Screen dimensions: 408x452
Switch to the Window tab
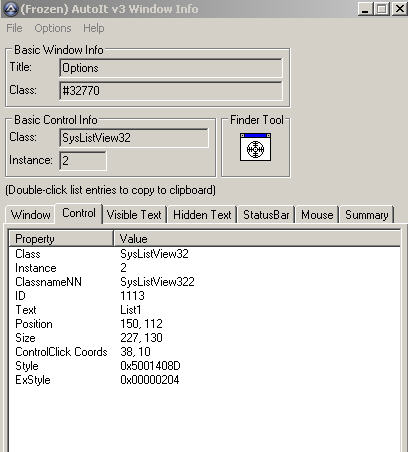31,215
